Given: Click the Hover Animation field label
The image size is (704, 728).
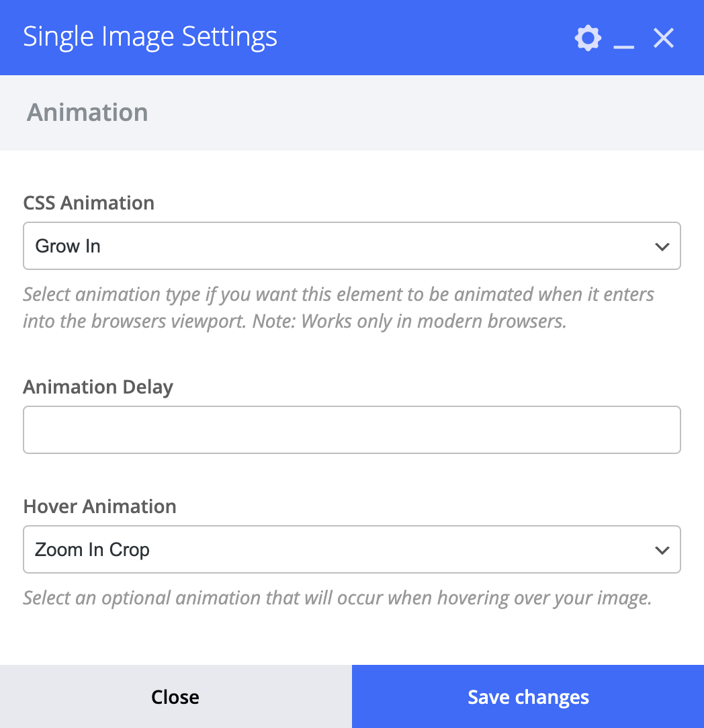Looking at the screenshot, I should pos(100,506).
